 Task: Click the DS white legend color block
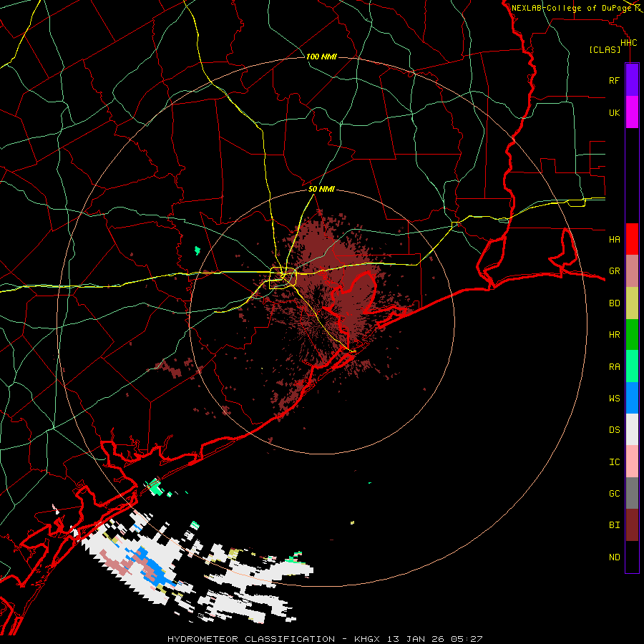click(x=632, y=429)
